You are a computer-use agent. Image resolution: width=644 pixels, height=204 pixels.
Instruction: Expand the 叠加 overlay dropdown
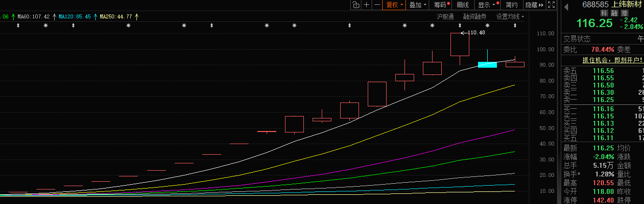(x=418, y=5)
